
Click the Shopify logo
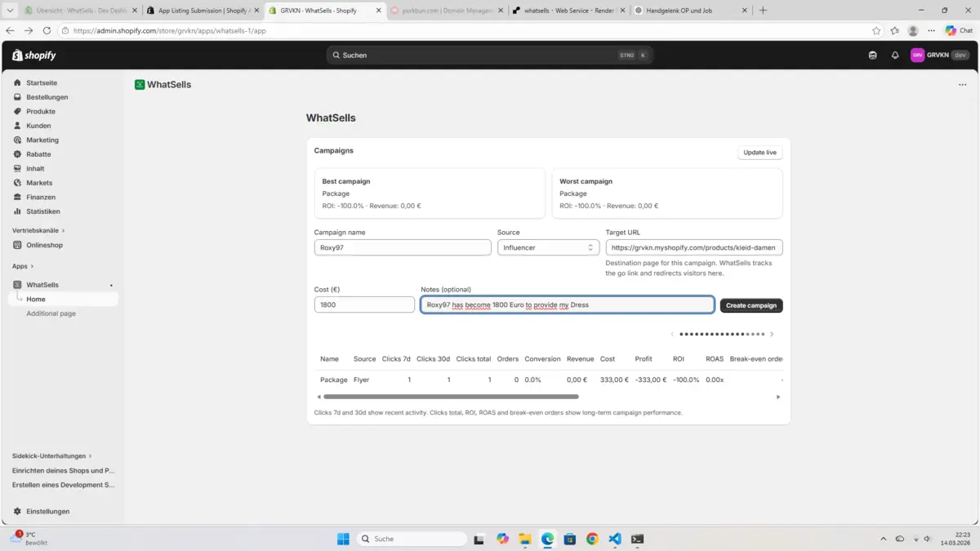(34, 55)
